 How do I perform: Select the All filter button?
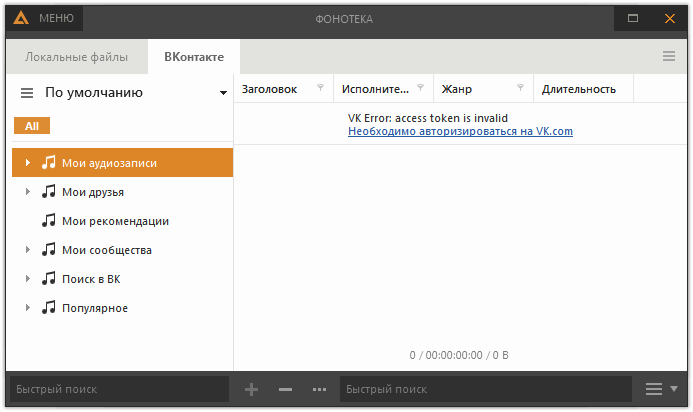point(32,126)
